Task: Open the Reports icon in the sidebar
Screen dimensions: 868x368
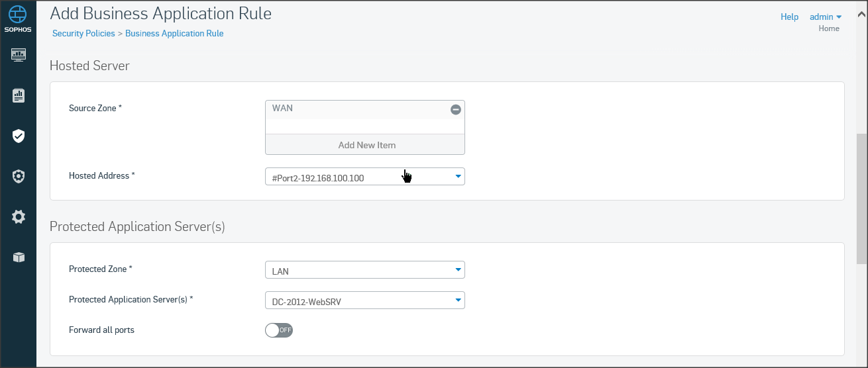Action: click(19, 96)
